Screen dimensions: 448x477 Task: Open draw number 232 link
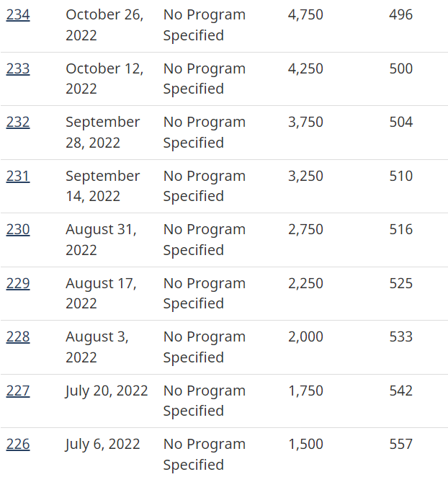[x=18, y=122]
